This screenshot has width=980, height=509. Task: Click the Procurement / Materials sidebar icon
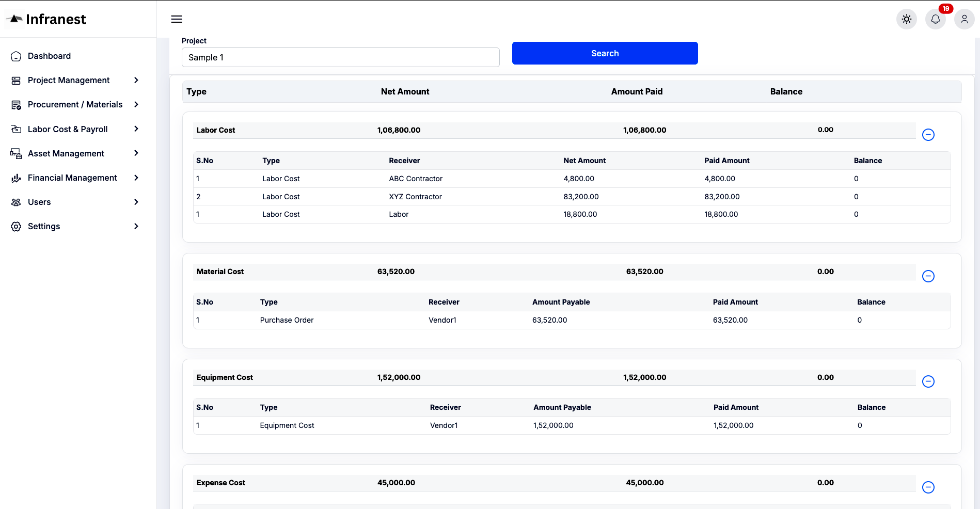click(16, 104)
